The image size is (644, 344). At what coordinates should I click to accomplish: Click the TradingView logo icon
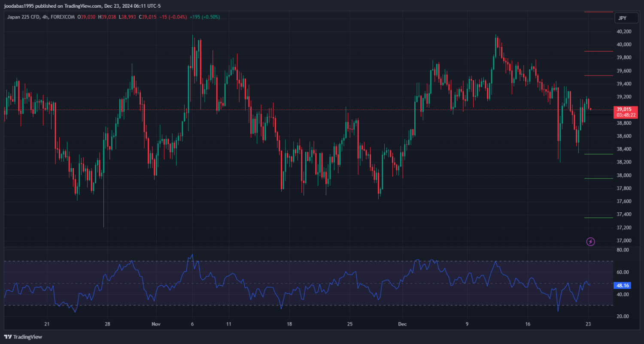[8, 337]
